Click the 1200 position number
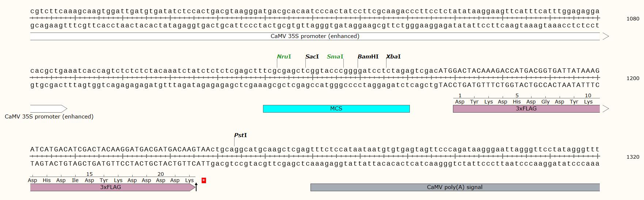The width and height of the screenshot is (644, 200). point(633,78)
